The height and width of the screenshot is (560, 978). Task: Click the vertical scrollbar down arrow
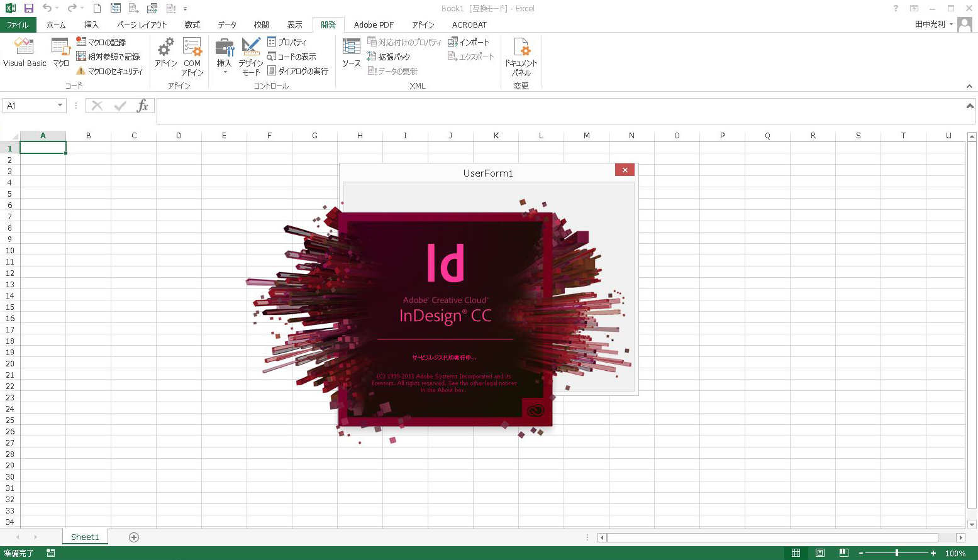pos(972,525)
